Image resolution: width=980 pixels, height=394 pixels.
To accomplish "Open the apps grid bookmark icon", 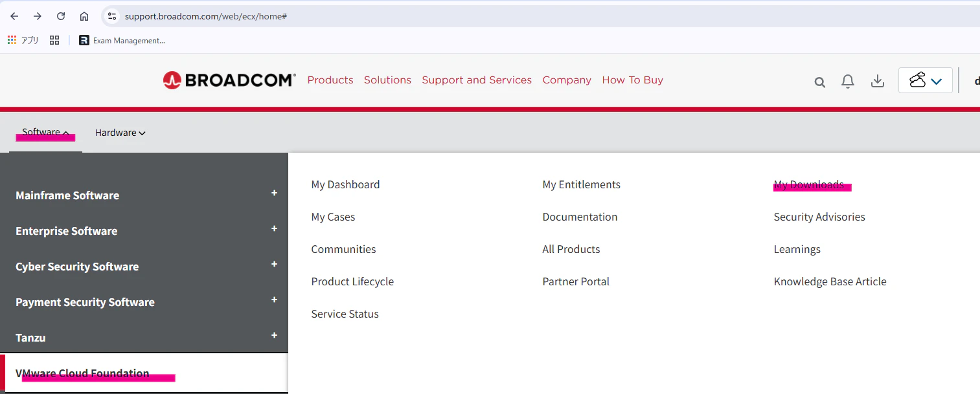I will tap(12, 40).
